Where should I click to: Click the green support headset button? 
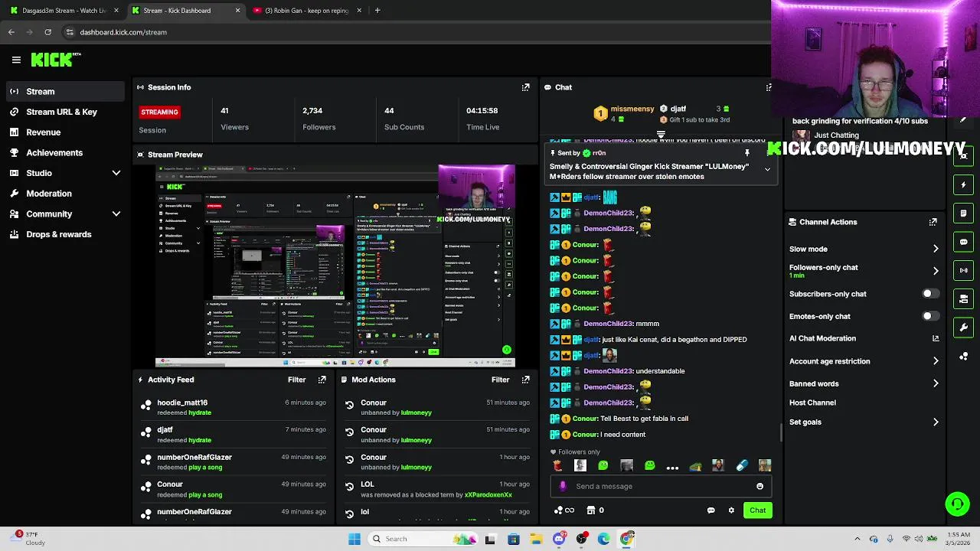(957, 504)
